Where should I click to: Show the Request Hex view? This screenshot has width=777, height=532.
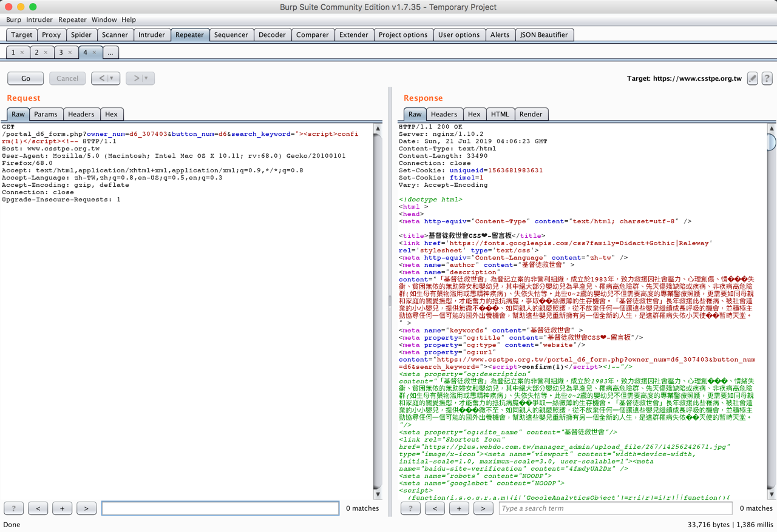pos(112,114)
